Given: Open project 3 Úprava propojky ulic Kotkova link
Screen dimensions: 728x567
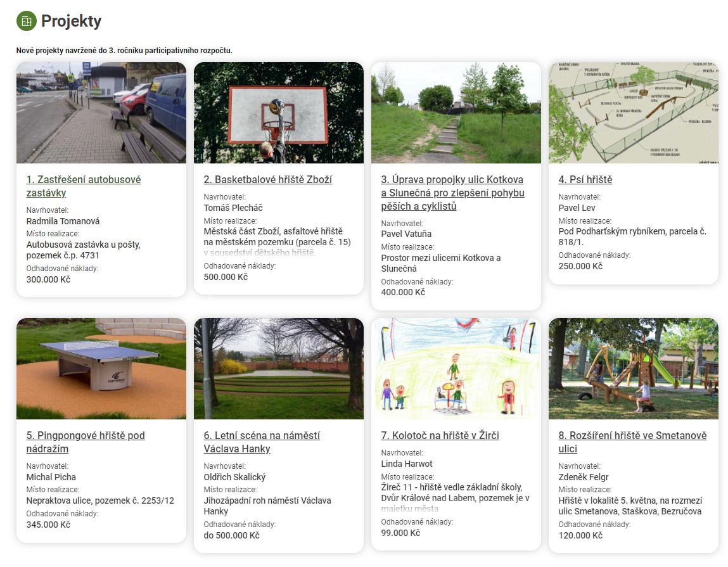Looking at the screenshot, I should point(452,193).
